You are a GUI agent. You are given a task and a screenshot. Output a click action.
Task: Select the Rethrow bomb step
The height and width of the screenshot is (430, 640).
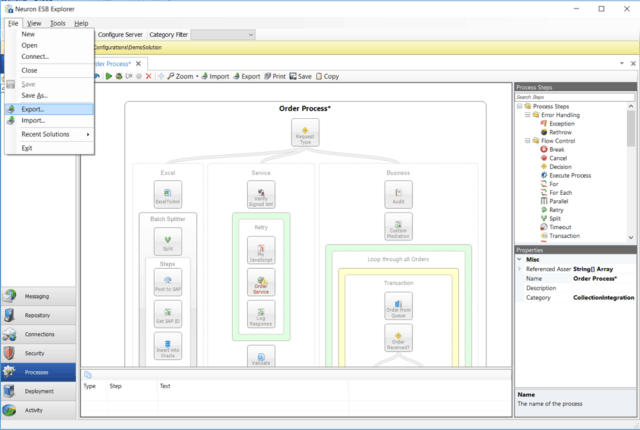[556, 132]
